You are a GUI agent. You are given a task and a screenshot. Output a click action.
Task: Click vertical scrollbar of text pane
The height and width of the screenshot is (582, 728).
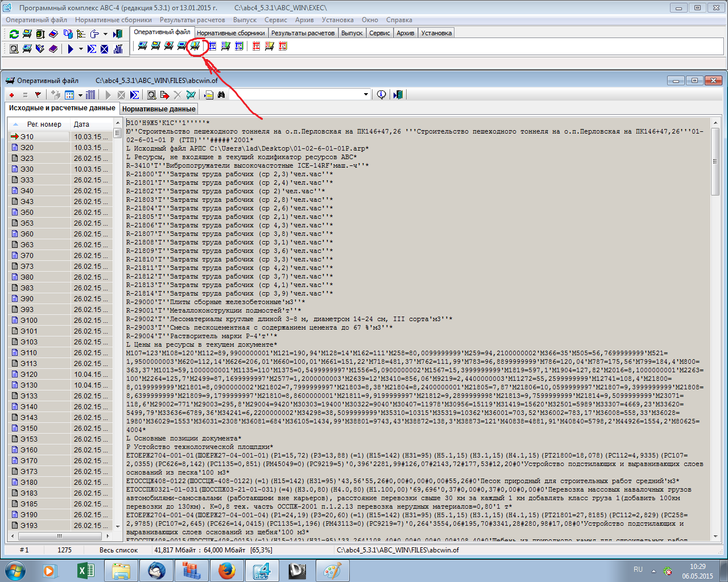click(715, 330)
